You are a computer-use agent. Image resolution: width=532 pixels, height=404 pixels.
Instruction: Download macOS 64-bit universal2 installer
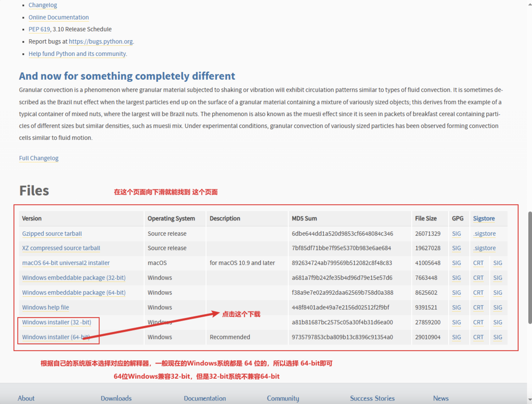click(66, 263)
